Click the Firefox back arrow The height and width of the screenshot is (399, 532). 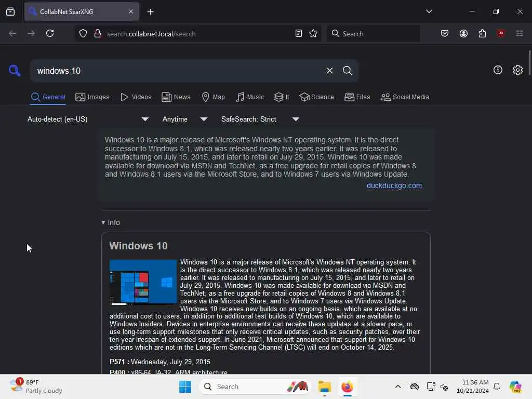12,33
